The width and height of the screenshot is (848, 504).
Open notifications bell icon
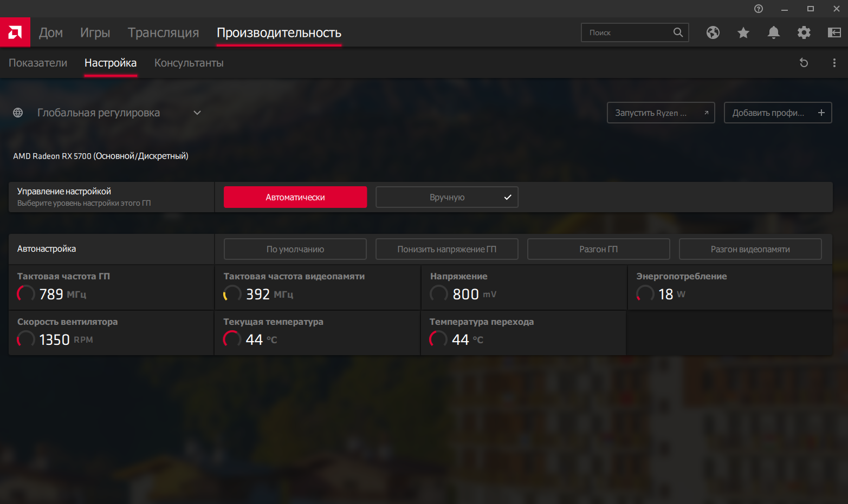[774, 32]
